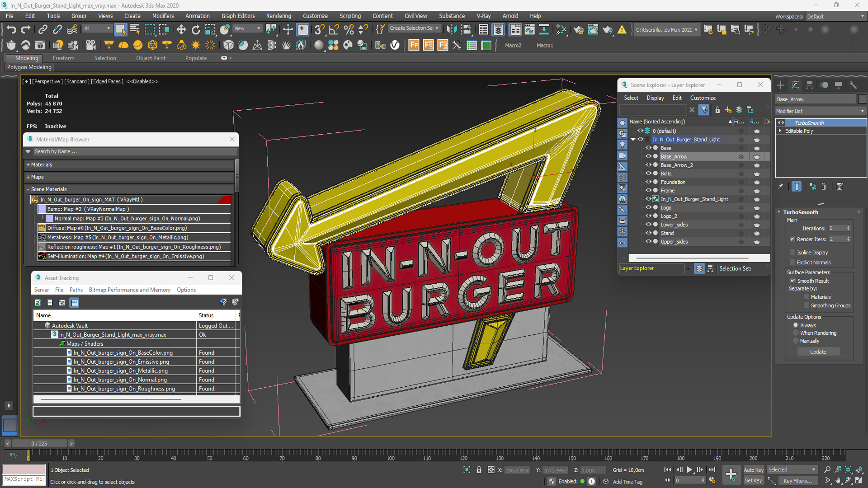Screen dimensions: 868x488
Task: Click the filter funnel icon in Scene Explorer
Action: 704,110
